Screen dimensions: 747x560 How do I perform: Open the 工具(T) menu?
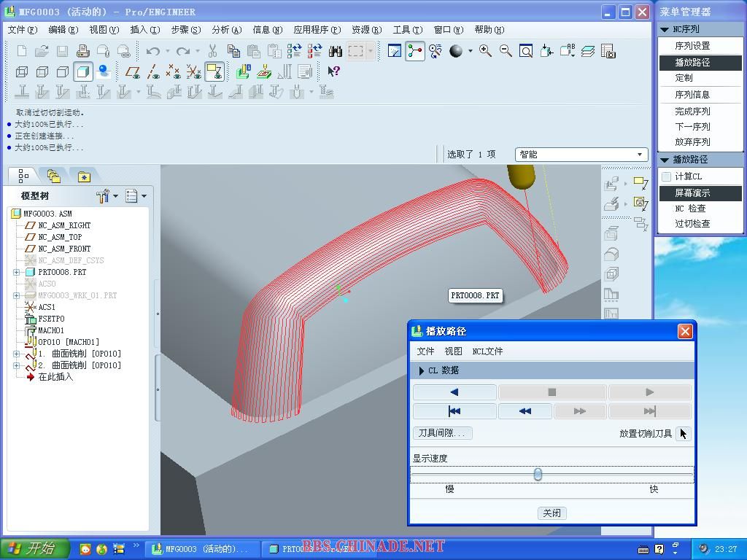point(407,29)
